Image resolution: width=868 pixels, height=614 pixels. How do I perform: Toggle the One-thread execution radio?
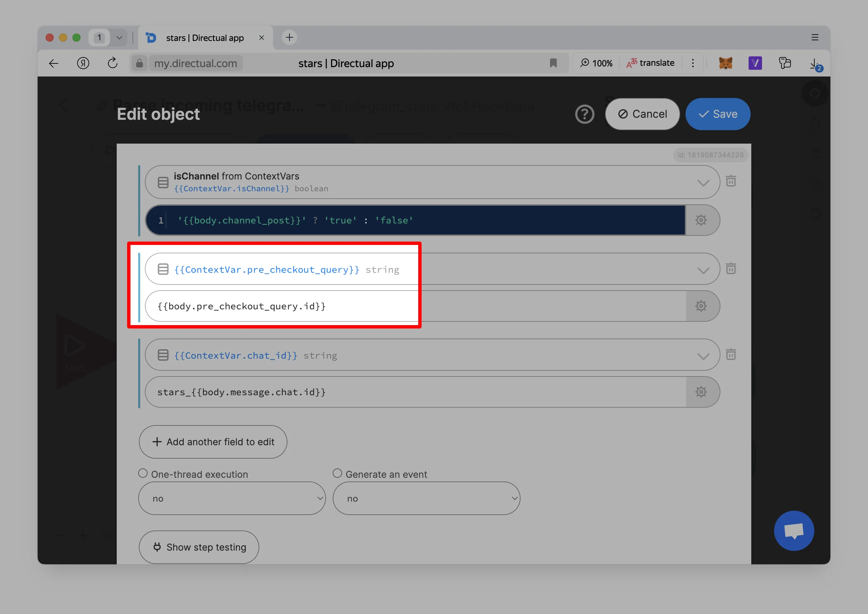point(143,473)
